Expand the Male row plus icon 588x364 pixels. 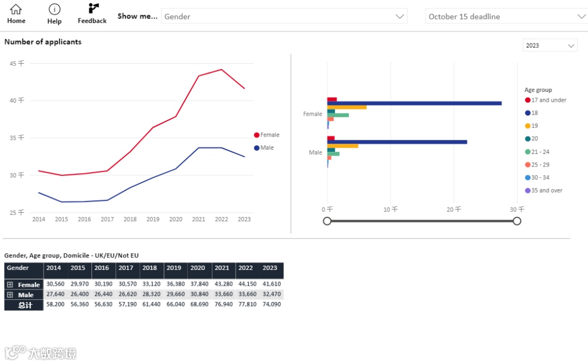pos(10,295)
